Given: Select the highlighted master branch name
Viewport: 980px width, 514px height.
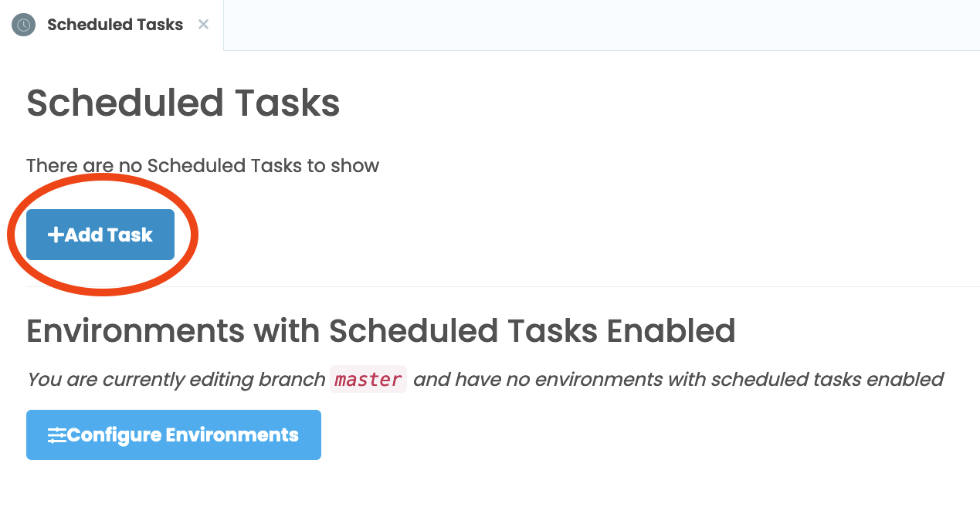Looking at the screenshot, I should click(x=368, y=379).
